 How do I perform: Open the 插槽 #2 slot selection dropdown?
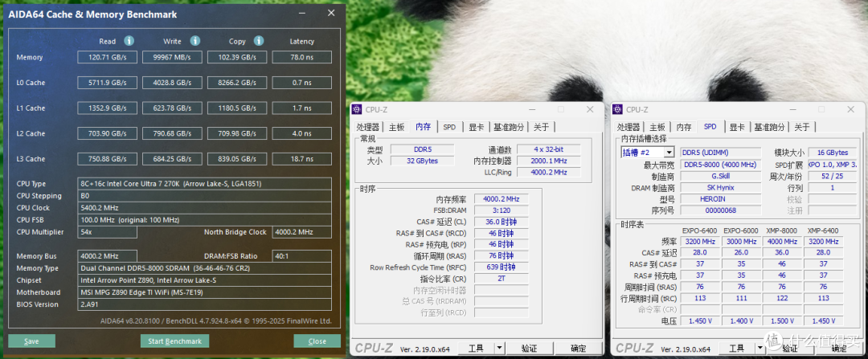(669, 152)
